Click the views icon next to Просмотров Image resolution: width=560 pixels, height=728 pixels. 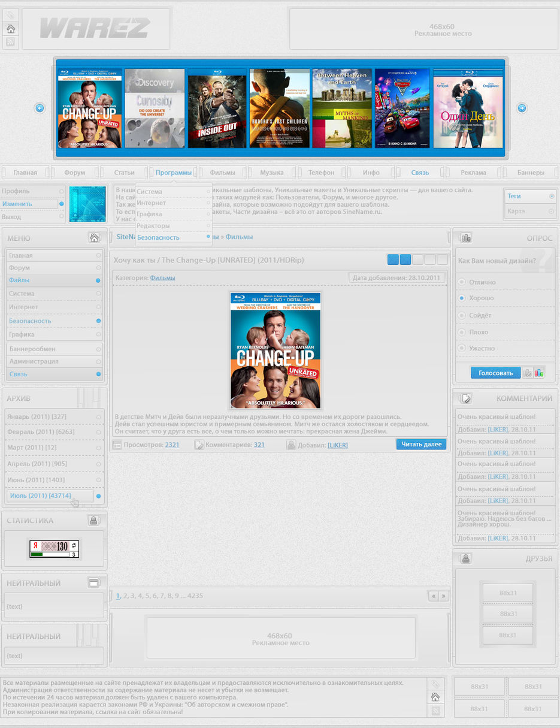[117, 445]
